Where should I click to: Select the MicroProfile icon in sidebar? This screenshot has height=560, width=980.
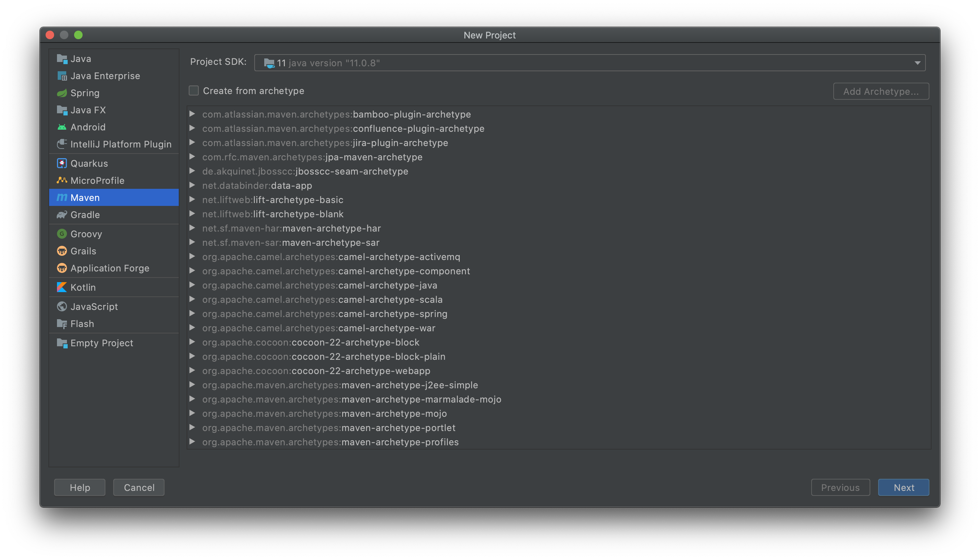pyautogui.click(x=62, y=180)
